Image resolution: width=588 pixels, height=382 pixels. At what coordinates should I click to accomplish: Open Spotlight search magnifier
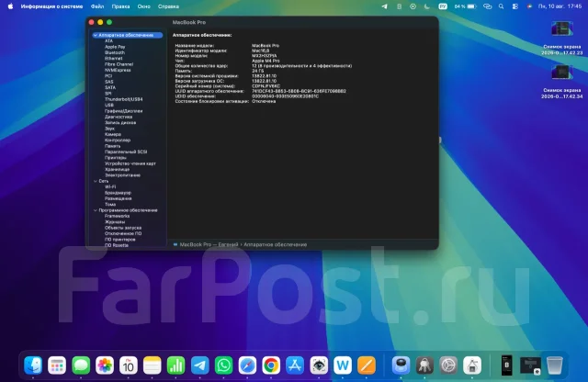(x=501, y=6)
